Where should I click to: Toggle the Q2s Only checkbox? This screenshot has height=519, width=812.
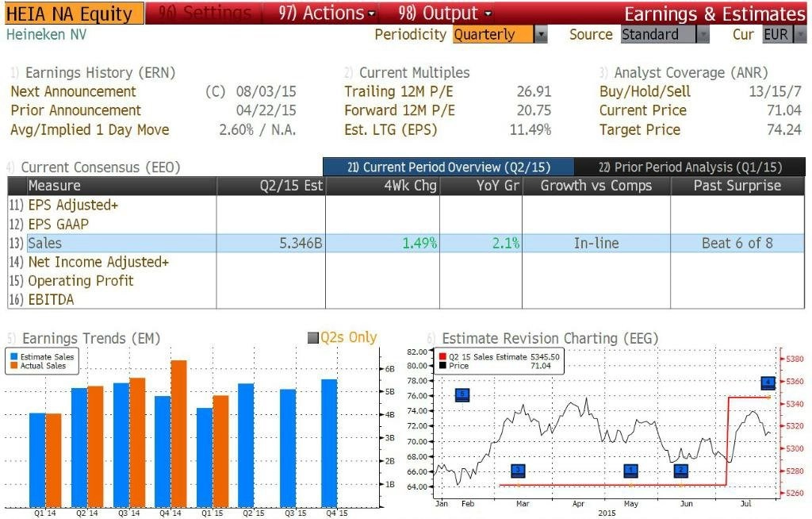312,338
